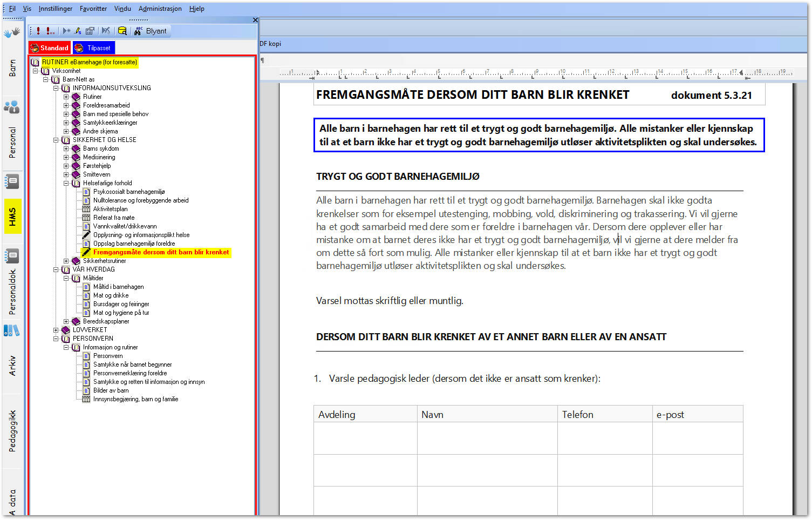This screenshot has width=812, height=520.
Task: Click the notebook icon above Personaldok. tab
Action: coord(12,256)
